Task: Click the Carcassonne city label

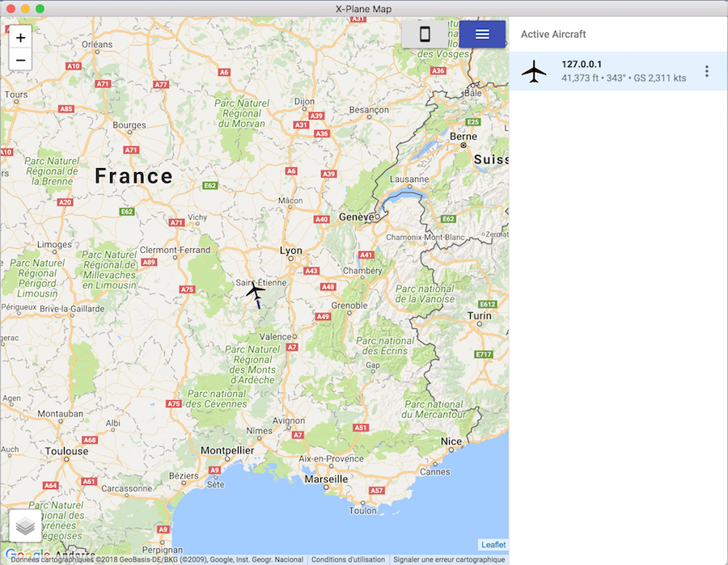Action: click(126, 488)
